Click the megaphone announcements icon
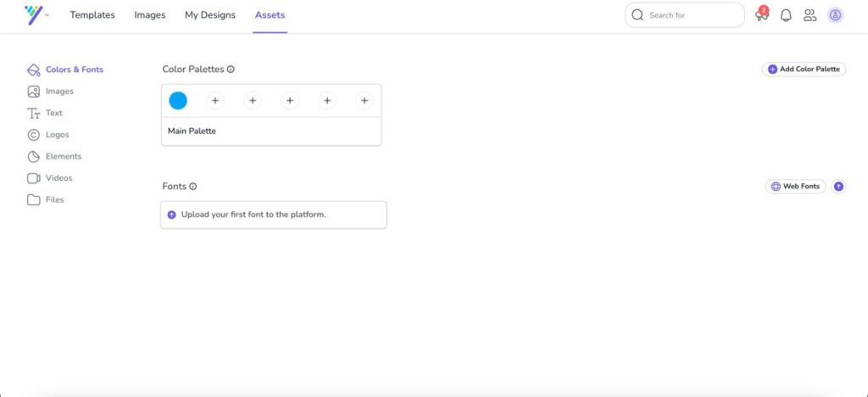Image resolution: width=868 pixels, height=397 pixels. (761, 15)
